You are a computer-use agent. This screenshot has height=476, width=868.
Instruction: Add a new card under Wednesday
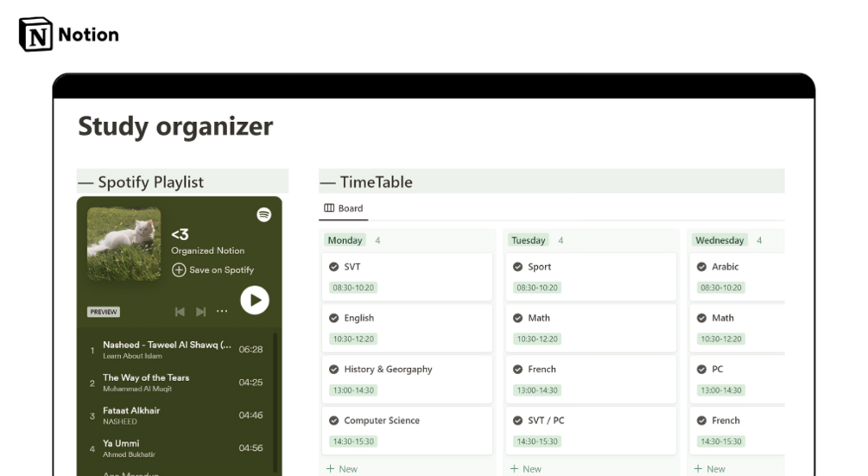point(710,469)
